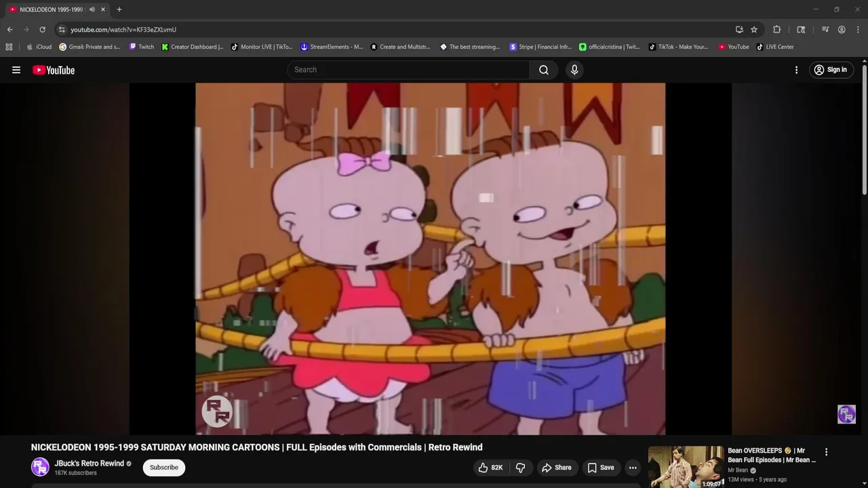Image resolution: width=868 pixels, height=488 pixels.
Task: Go forward in the browser
Action: 26,30
